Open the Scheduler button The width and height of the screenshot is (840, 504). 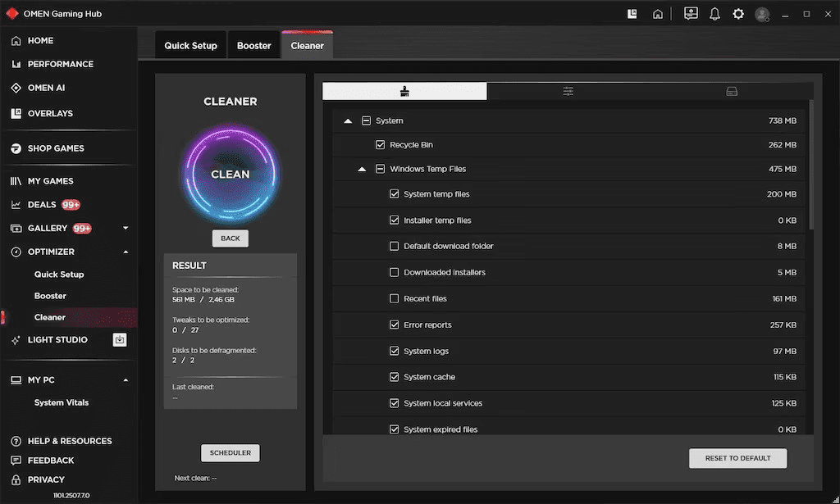(x=230, y=452)
